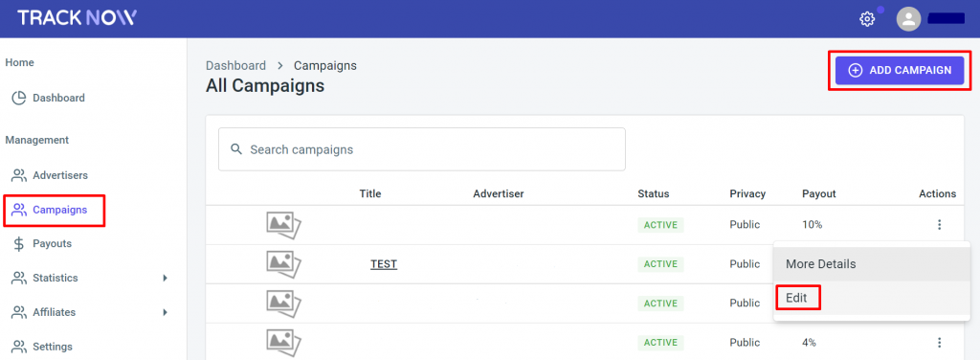980x360 pixels.
Task: Open the user profile avatar
Action: click(909, 19)
